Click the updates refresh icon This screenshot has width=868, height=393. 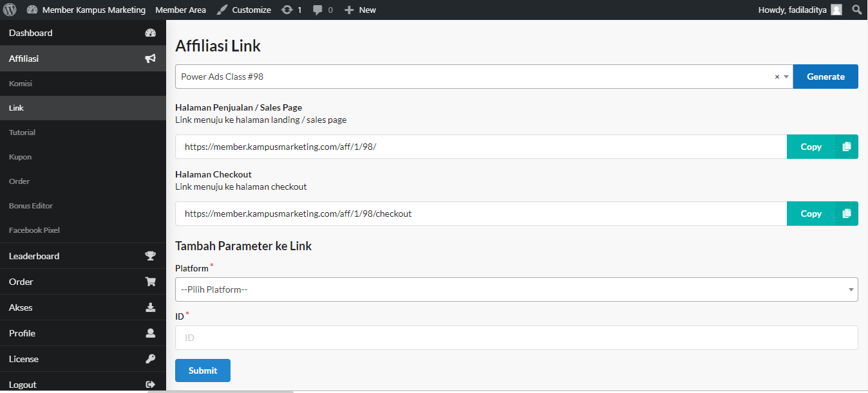tap(287, 10)
